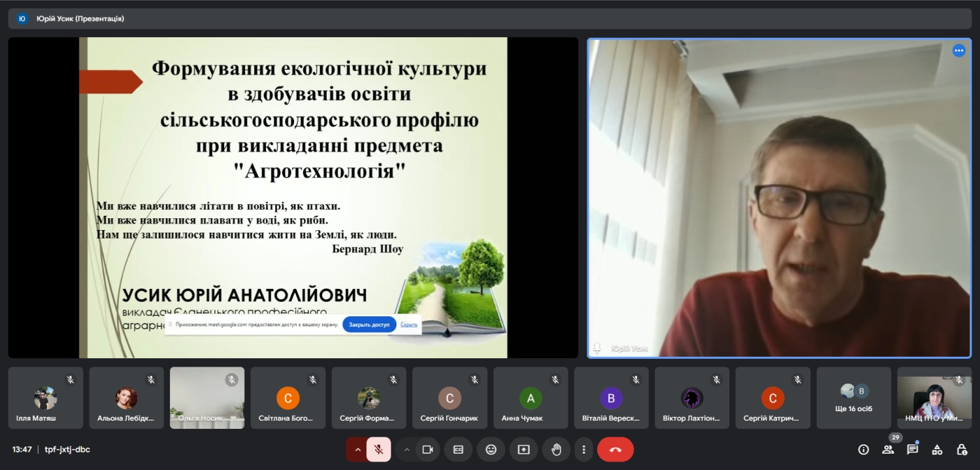This screenshot has width=980, height=470.
Task: Click muted mic icon on Сергій Гончарик tile
Action: pos(474,379)
